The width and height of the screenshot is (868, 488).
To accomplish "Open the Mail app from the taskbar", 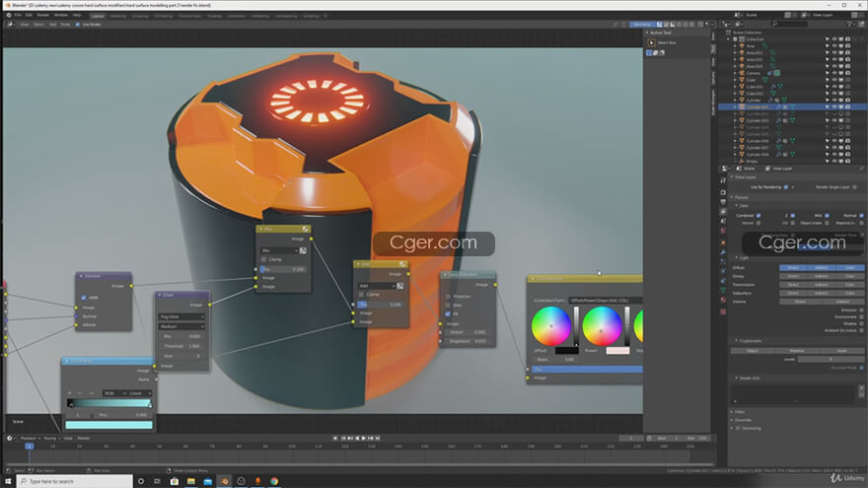I will (207, 481).
